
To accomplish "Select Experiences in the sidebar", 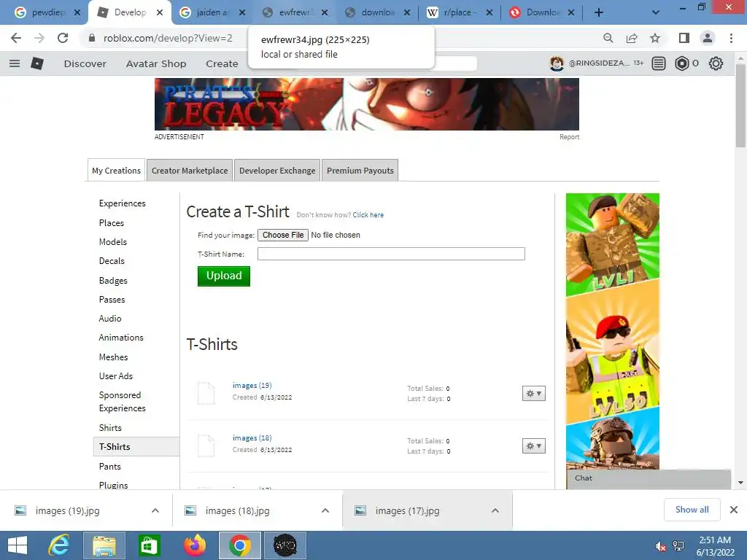I will click(123, 203).
